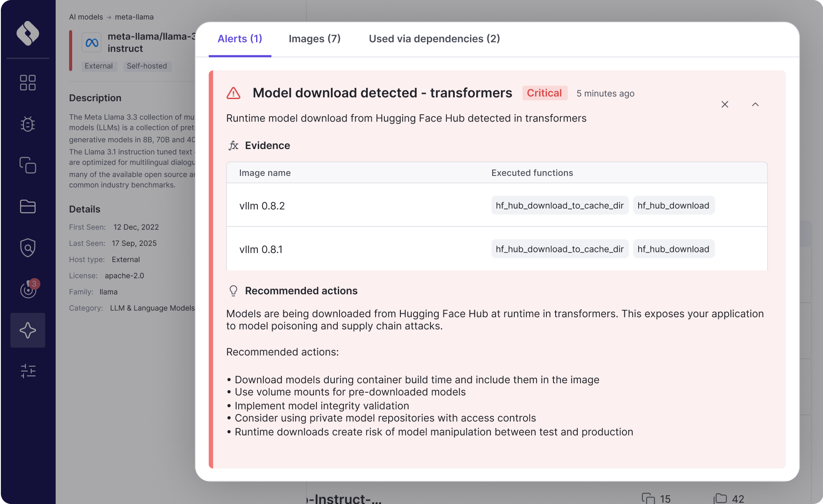Switch to the Alerts (1) tab
This screenshot has height=504, width=823.
click(x=240, y=39)
